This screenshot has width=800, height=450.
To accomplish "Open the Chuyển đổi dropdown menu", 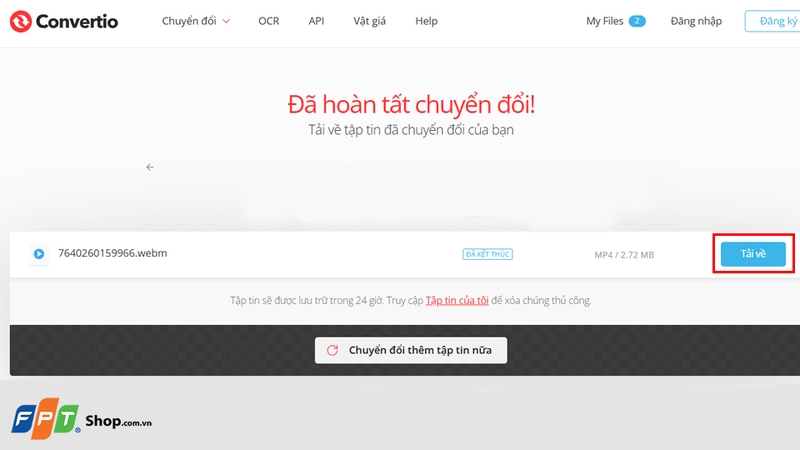I will (x=195, y=21).
